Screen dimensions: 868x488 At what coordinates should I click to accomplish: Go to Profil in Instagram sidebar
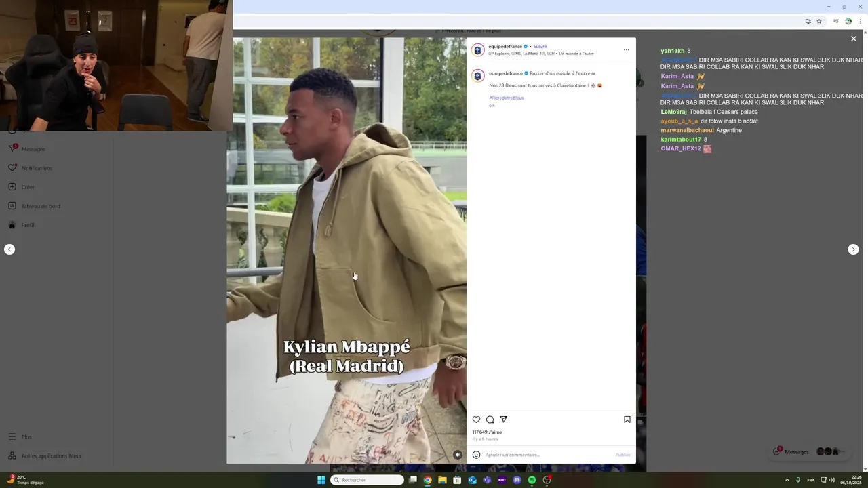click(22, 225)
